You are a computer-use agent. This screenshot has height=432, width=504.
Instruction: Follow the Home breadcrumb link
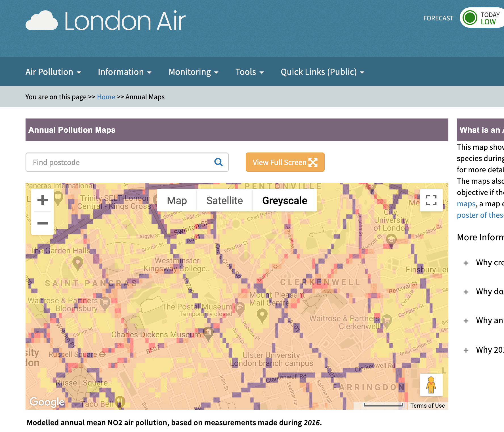pyautogui.click(x=106, y=97)
